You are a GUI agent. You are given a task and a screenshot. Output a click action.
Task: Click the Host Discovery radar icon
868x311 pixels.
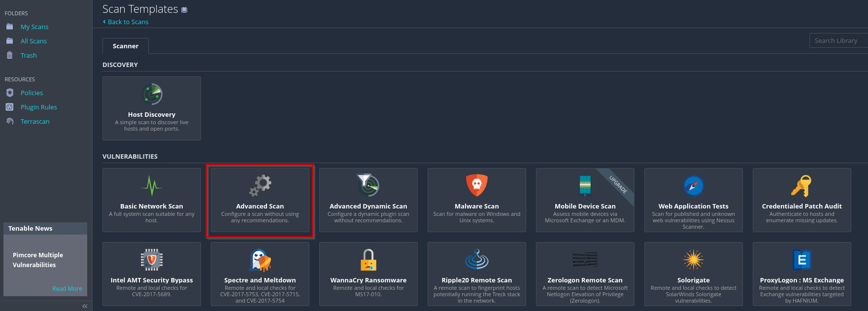click(152, 94)
